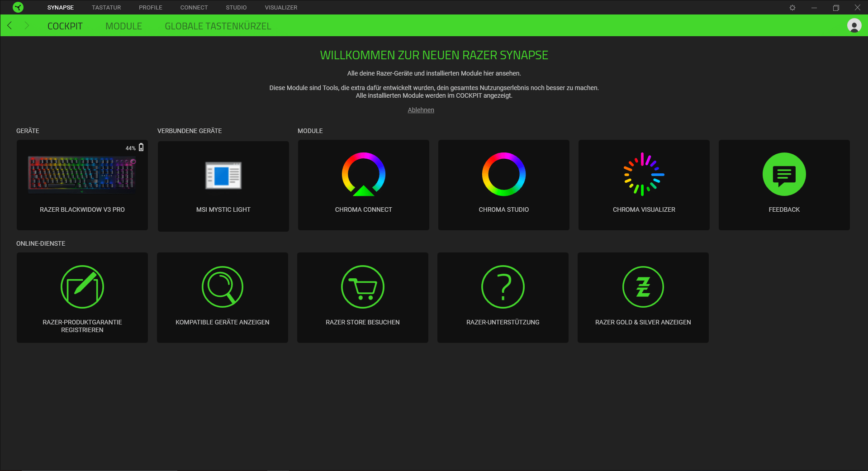
Task: Open Razer-Unterstützung question mark icon
Action: point(503,287)
